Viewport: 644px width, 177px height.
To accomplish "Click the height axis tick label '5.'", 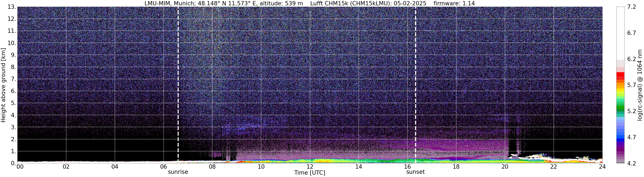I will [x=13, y=103].
